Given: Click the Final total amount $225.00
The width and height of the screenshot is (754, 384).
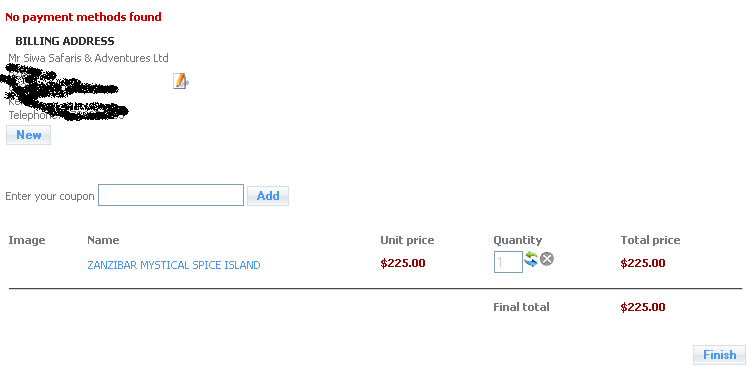Looking at the screenshot, I should click(x=643, y=307).
